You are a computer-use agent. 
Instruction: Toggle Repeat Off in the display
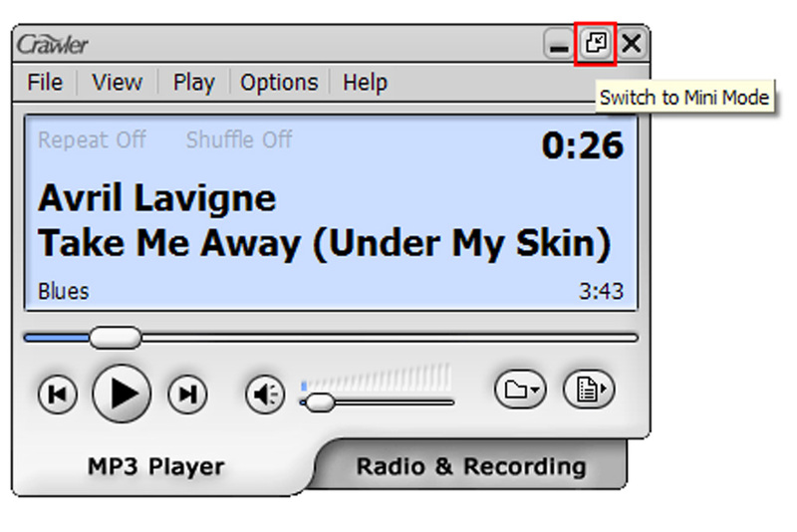pos(92,139)
